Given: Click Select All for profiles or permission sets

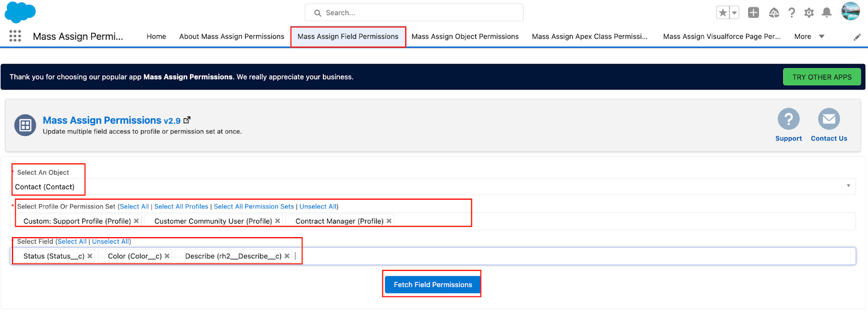Looking at the screenshot, I should (134, 207).
